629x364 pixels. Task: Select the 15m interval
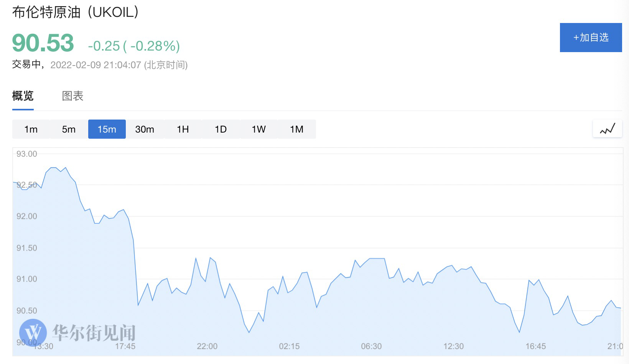[107, 130]
